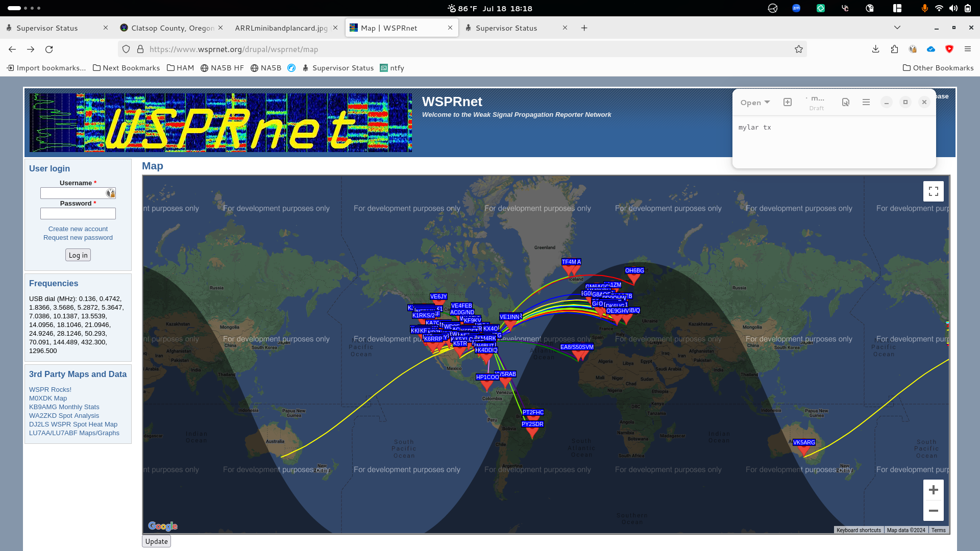Zoom out on the map
Screen dimensions: 980x551
click(x=934, y=511)
